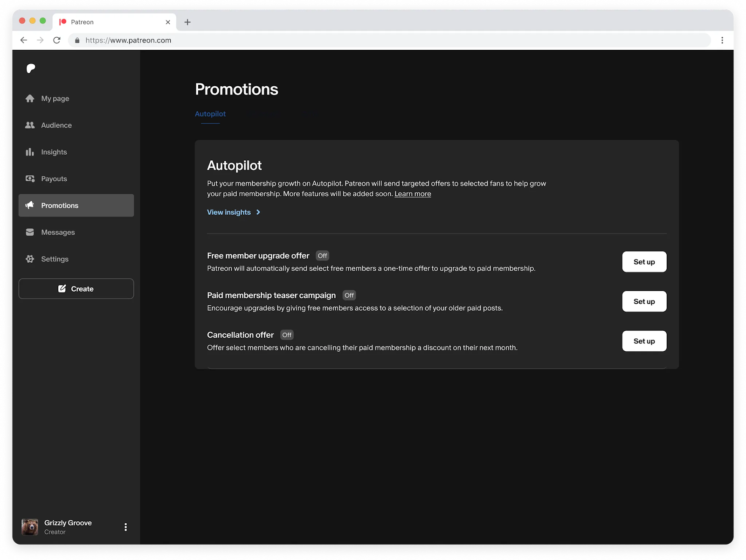Click the Free member upgrade offer title

(x=258, y=256)
